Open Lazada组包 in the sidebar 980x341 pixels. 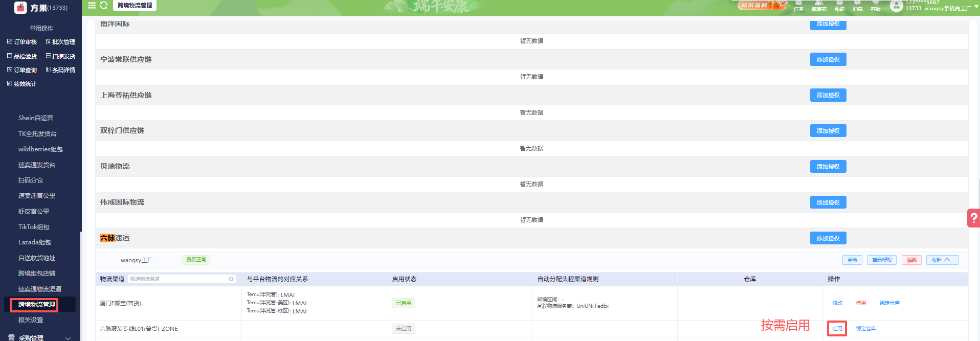pos(35,242)
